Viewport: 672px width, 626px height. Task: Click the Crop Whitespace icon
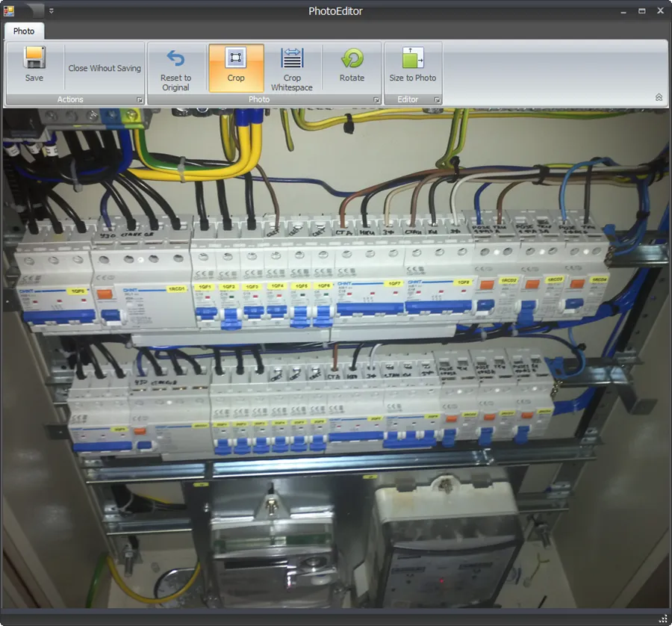coord(292,57)
